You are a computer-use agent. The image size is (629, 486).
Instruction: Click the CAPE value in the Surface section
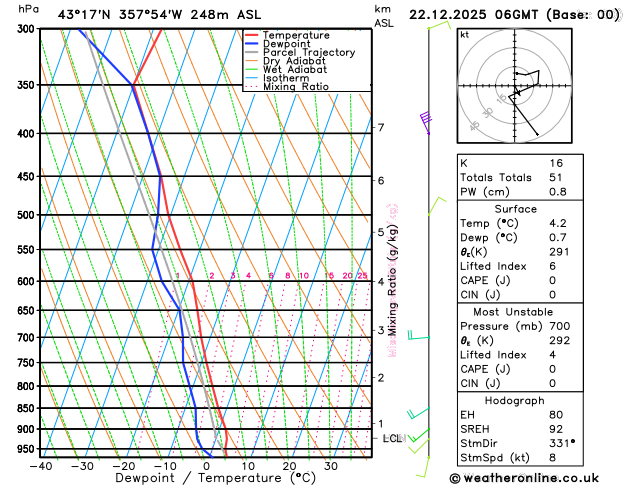coord(552,281)
